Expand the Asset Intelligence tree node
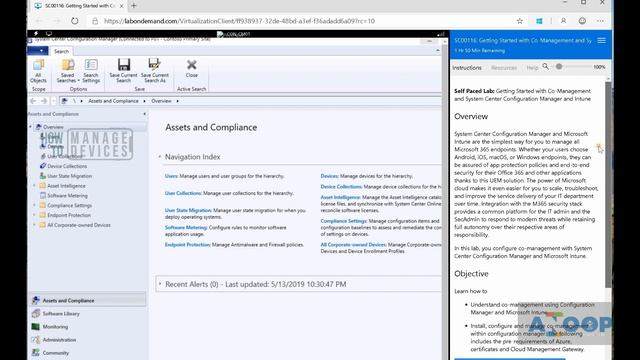The height and width of the screenshot is (360, 640). [34, 186]
